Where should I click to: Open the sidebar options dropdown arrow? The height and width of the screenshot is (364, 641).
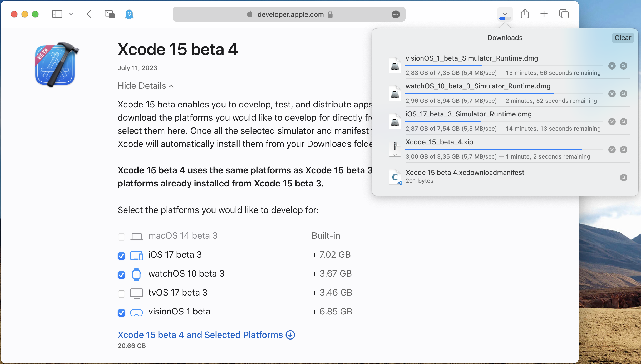click(x=71, y=14)
